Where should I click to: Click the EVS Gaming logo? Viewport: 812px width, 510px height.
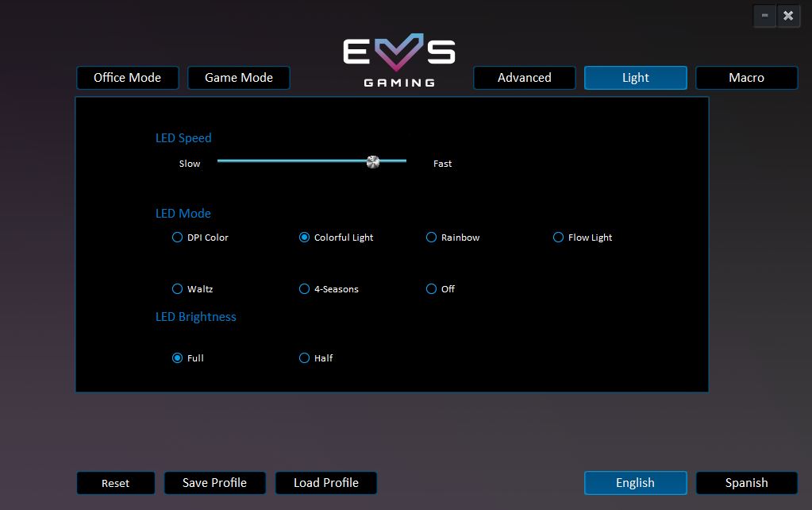point(399,60)
